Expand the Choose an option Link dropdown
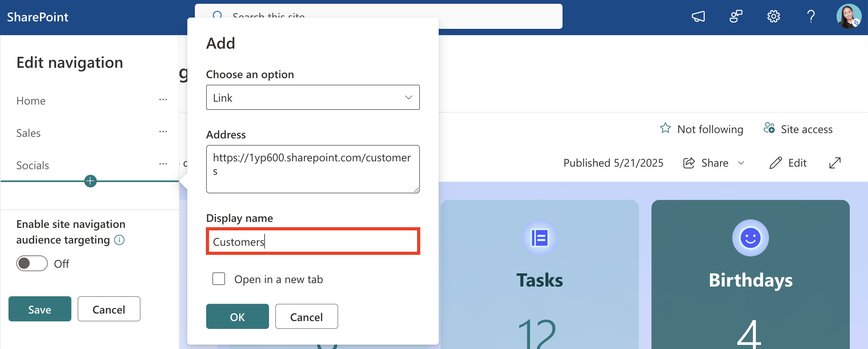Screen dimensions: 868x349 pyautogui.click(x=312, y=98)
